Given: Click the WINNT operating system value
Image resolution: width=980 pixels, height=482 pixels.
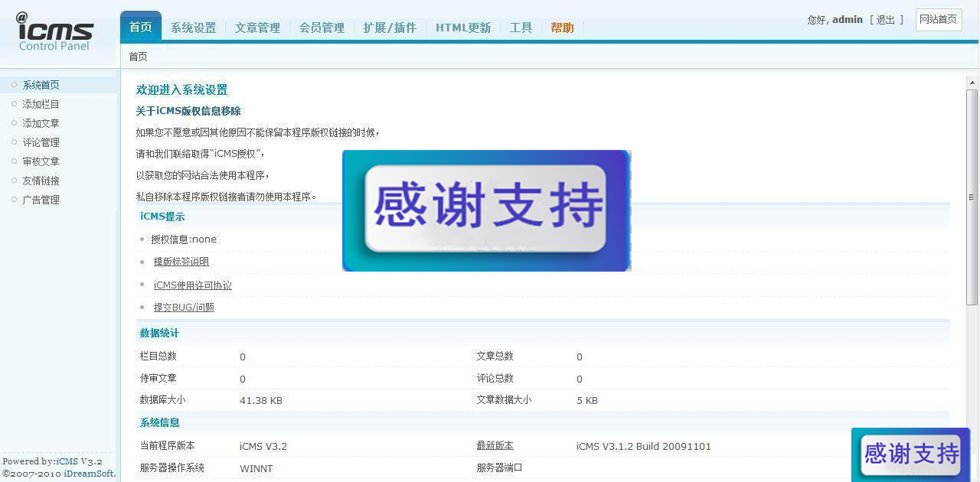Looking at the screenshot, I should (256, 468).
